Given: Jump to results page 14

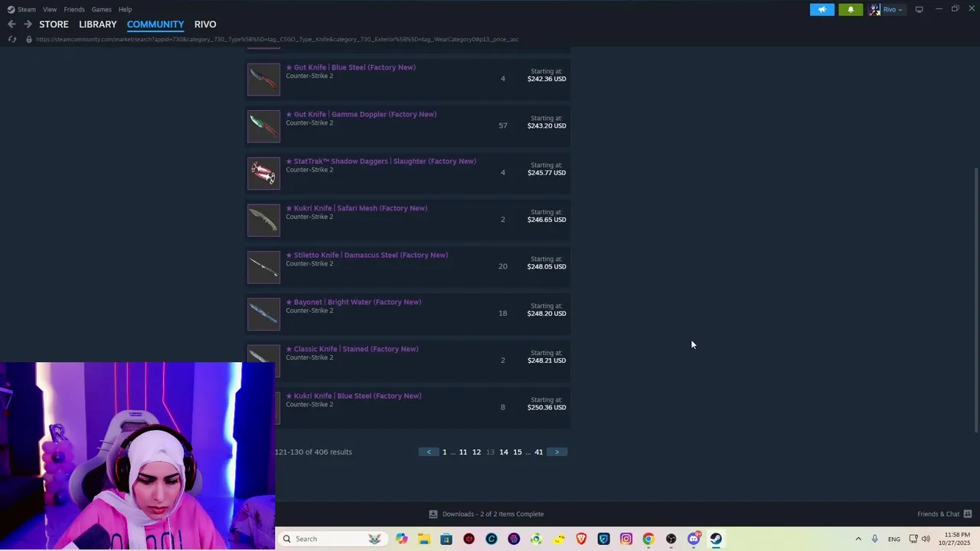Looking at the screenshot, I should point(504,452).
